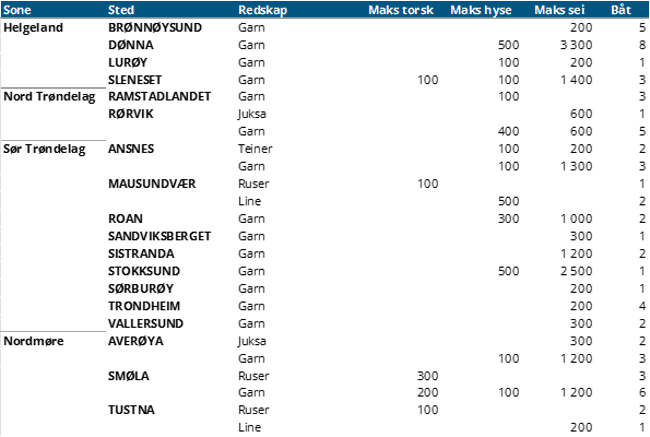This screenshot has height=437, width=650.
Task: Select the VALLERSUND place cell
Action: click(x=146, y=323)
